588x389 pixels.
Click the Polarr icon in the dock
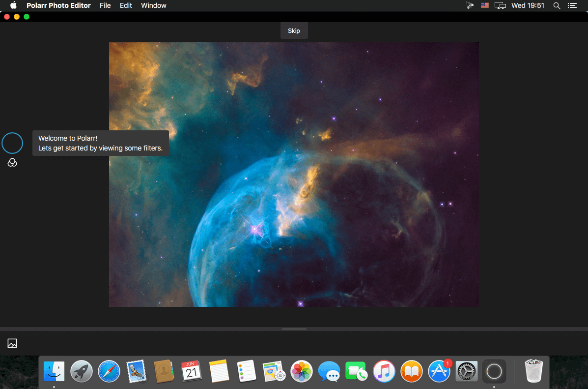click(494, 371)
